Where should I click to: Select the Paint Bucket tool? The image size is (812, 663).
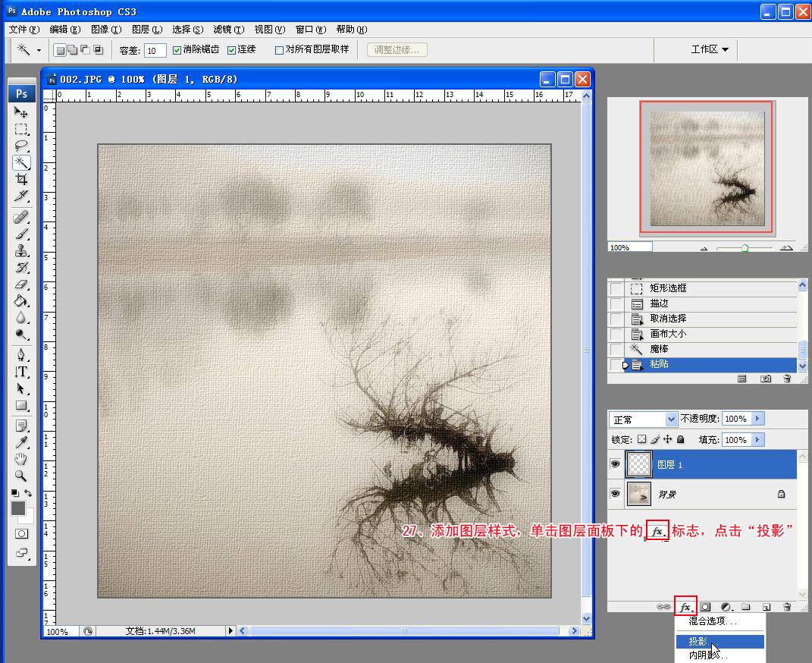[x=21, y=301]
